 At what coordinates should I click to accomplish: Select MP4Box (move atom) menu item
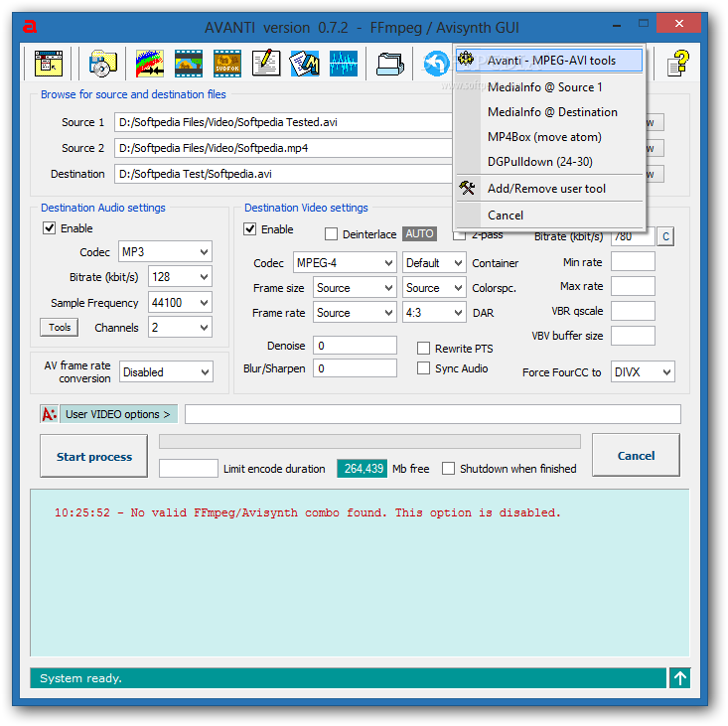(x=549, y=137)
